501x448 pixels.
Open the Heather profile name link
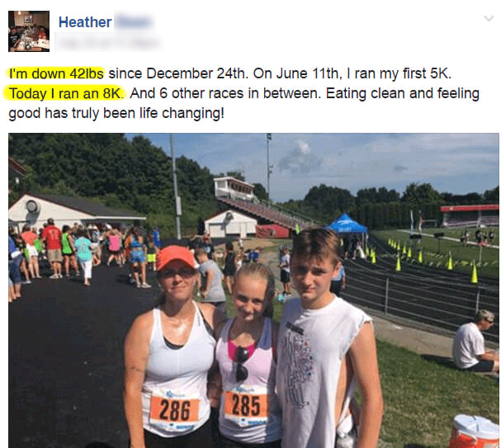click(x=85, y=22)
